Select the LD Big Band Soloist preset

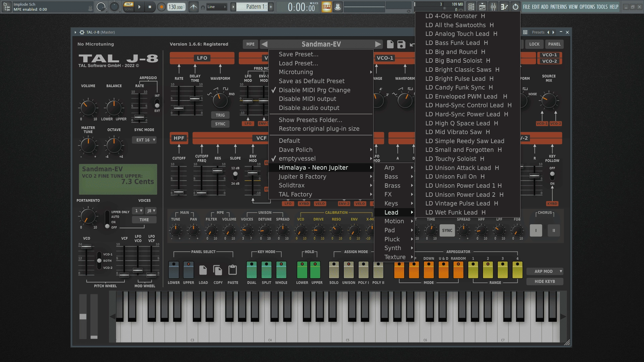(x=468, y=61)
